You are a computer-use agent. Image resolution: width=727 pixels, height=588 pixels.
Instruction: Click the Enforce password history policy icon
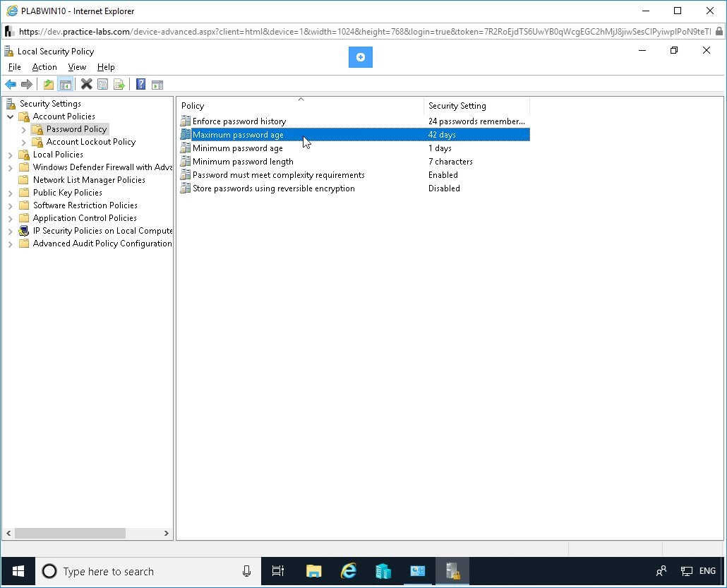(186, 121)
